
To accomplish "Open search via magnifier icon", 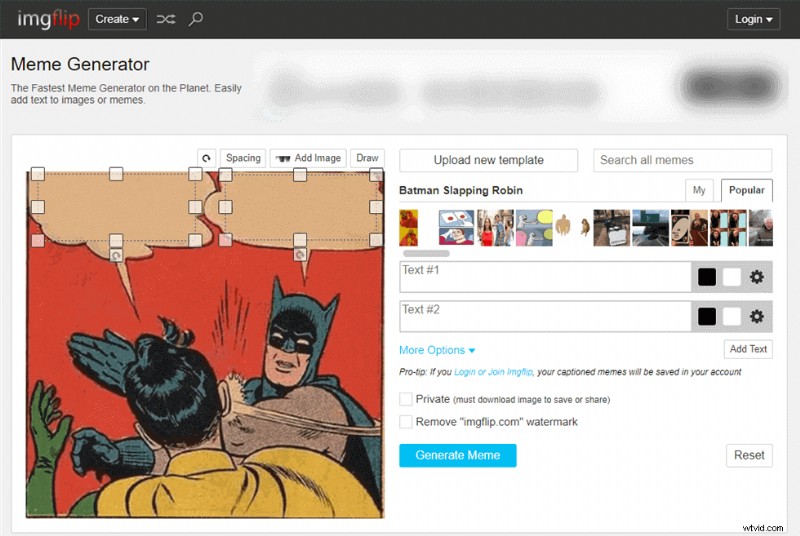I will click(x=195, y=19).
